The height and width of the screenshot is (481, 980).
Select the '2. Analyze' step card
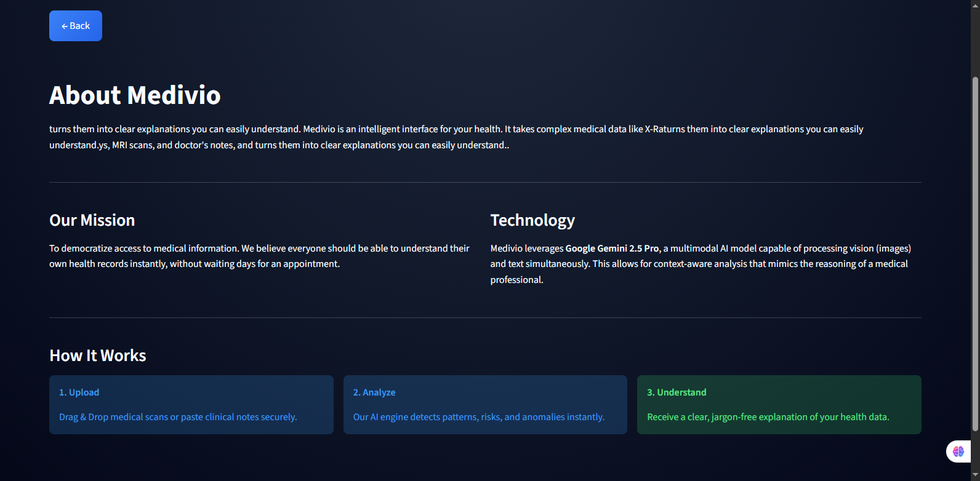485,405
